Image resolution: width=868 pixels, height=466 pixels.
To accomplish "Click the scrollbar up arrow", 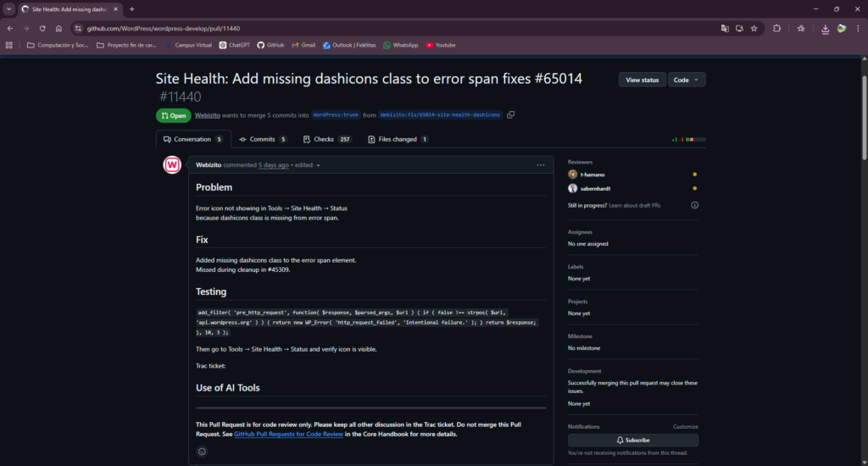I will pyautogui.click(x=864, y=58).
